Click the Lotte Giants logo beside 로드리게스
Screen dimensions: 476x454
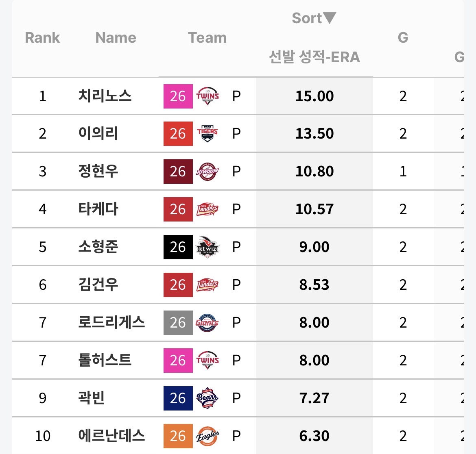point(207,323)
